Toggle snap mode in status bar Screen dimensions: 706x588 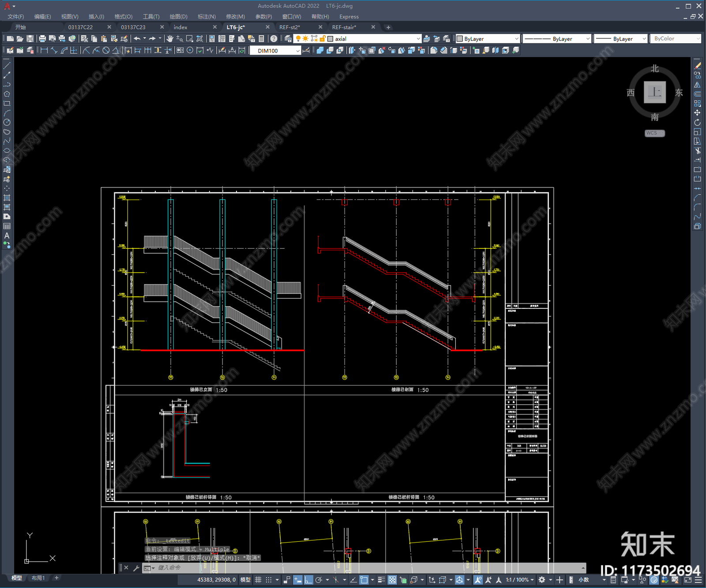(x=268, y=580)
